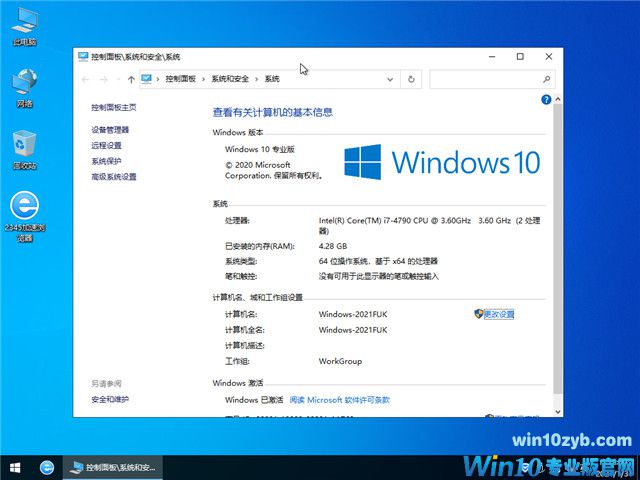
Task: Minimize the System window
Action: [x=492, y=57]
